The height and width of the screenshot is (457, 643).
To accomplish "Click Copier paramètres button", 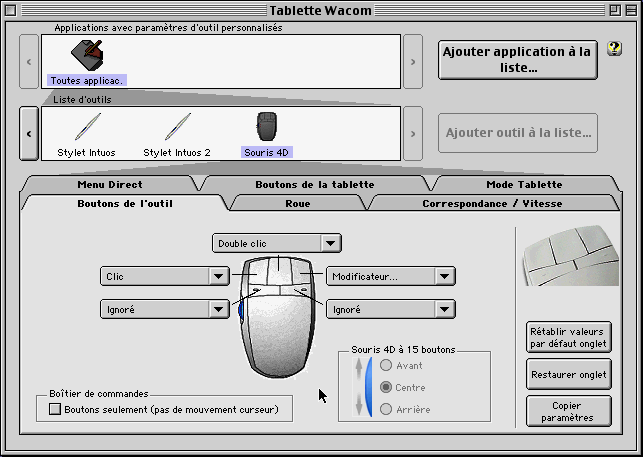I will coord(569,411).
